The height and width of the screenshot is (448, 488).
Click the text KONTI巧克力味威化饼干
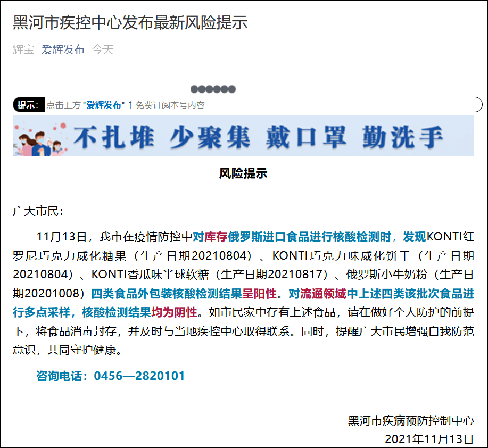[x=342, y=256]
